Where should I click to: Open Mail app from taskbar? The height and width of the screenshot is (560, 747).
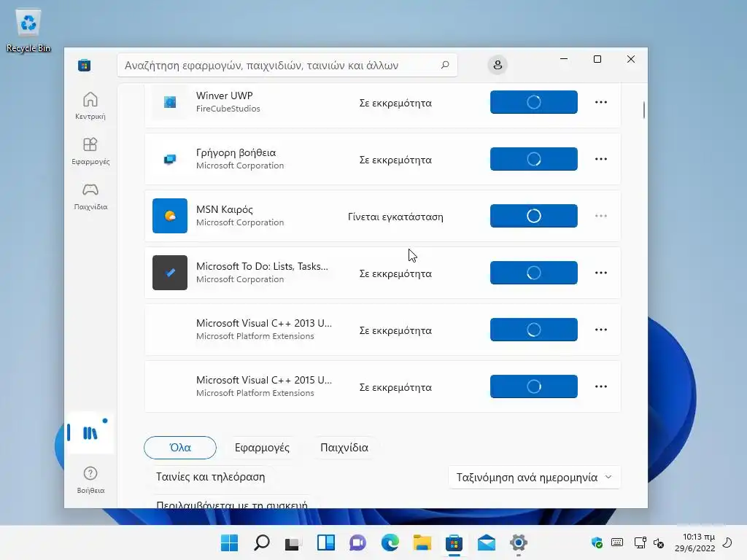(487, 542)
